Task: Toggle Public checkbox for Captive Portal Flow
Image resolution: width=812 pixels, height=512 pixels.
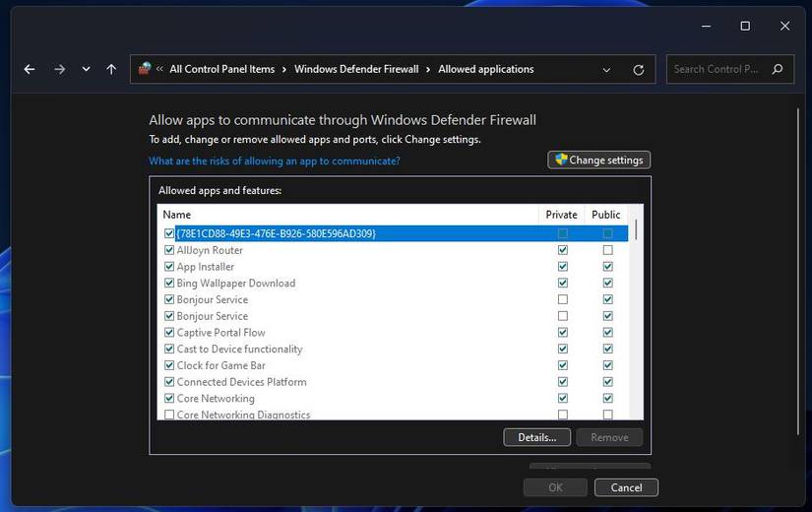Action: pyautogui.click(x=608, y=333)
